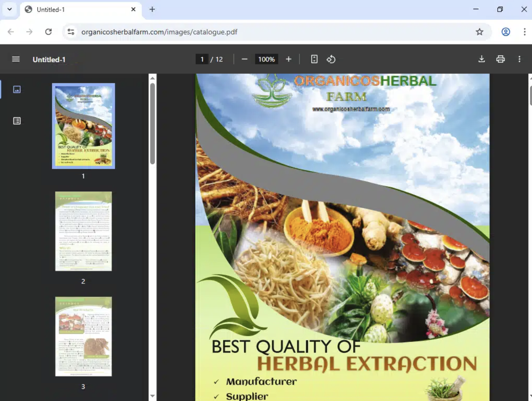Click the fit to page icon

click(314, 59)
